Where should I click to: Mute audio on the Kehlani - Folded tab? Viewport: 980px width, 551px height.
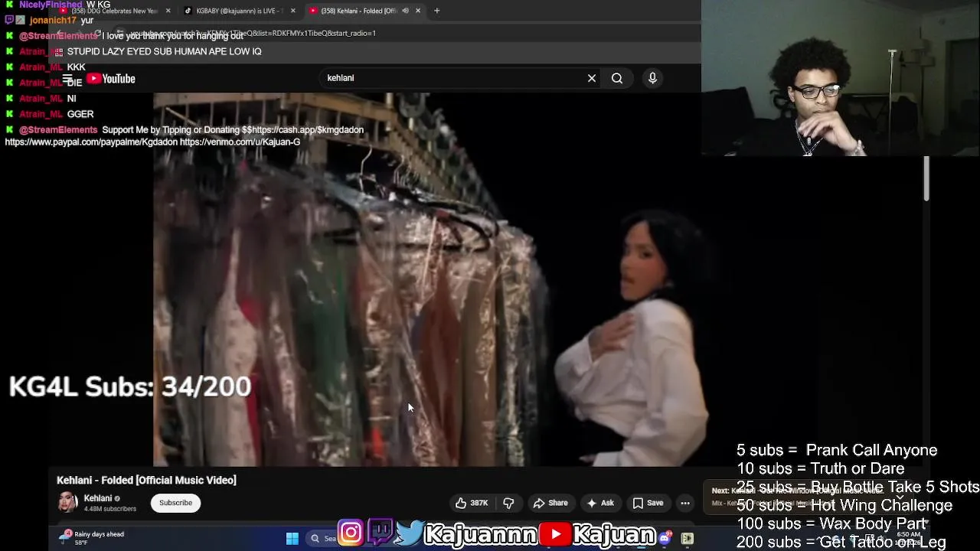(x=405, y=11)
